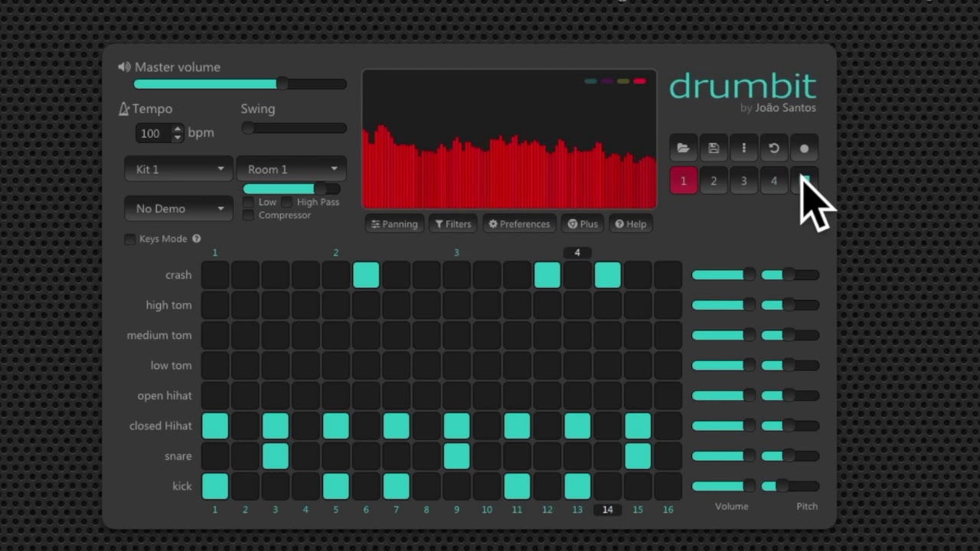The image size is (980, 551).
Task: Disable crash on step 12
Action: point(547,275)
